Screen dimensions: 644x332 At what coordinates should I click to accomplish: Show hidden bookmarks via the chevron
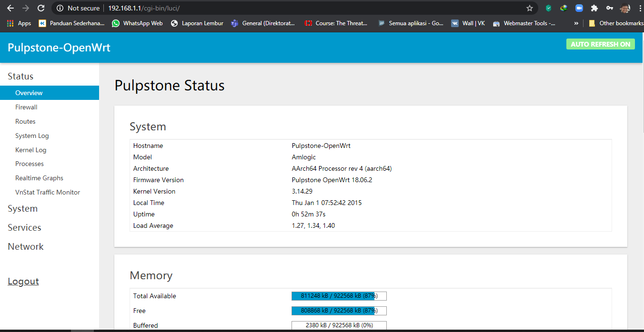(x=576, y=23)
